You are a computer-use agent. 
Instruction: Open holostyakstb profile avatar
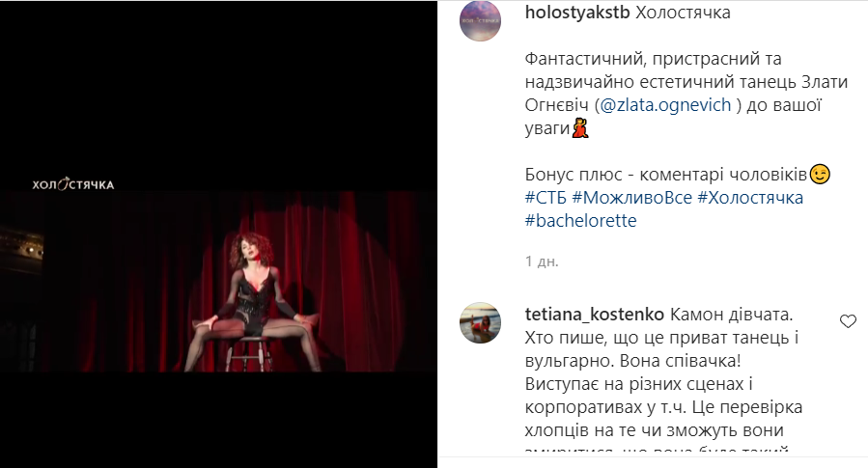coord(480,21)
